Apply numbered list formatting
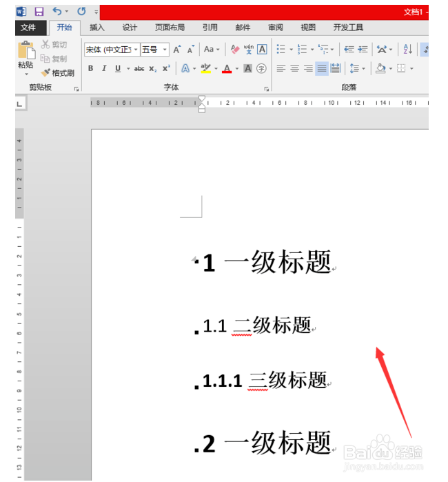 point(302,49)
